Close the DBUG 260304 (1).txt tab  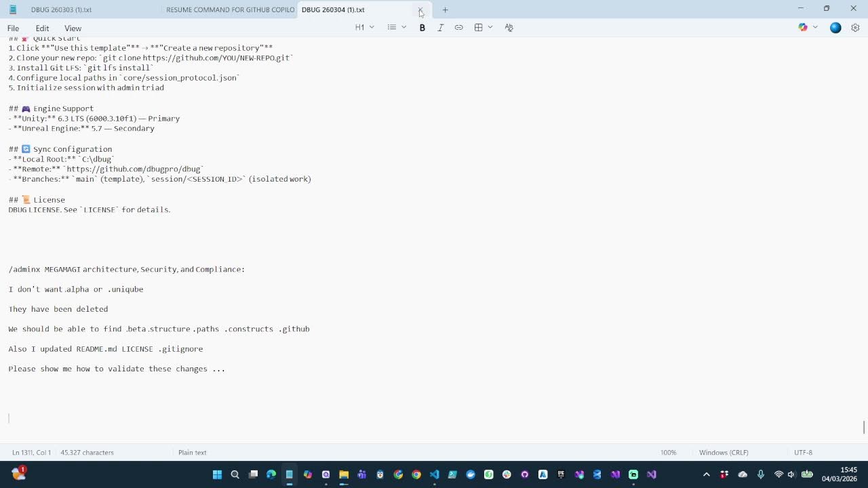coord(420,10)
